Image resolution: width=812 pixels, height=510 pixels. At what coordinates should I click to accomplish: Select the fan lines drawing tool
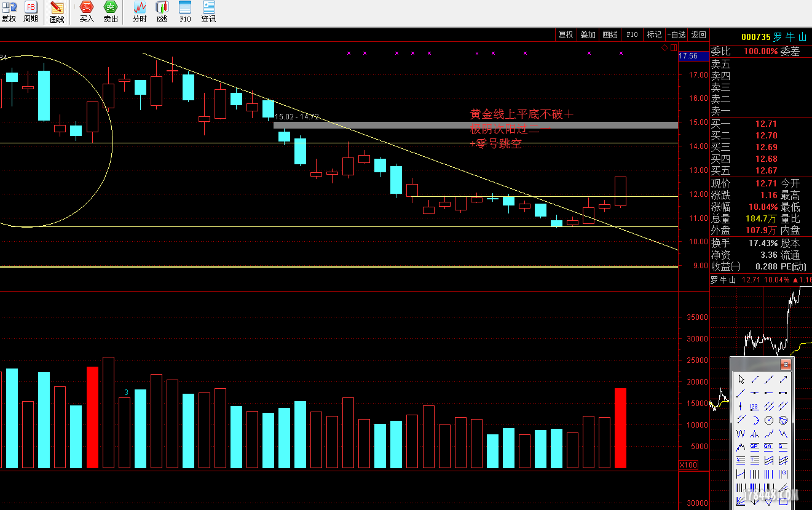click(x=741, y=502)
